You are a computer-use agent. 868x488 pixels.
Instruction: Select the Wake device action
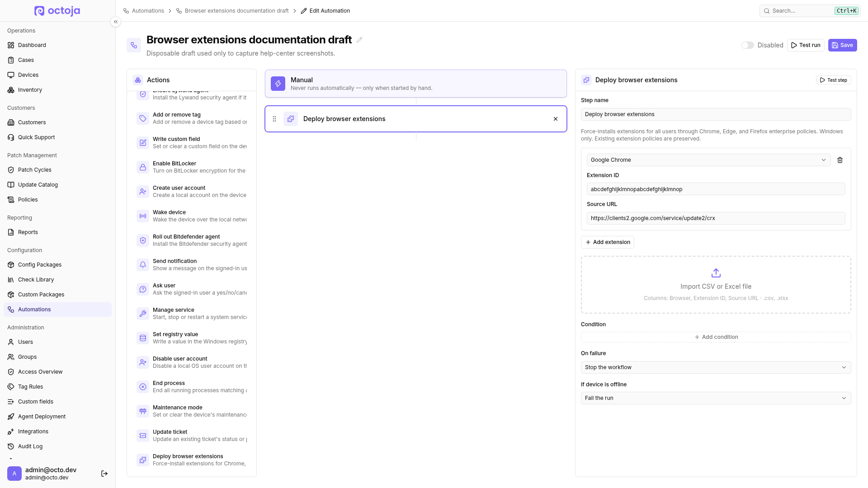192,216
